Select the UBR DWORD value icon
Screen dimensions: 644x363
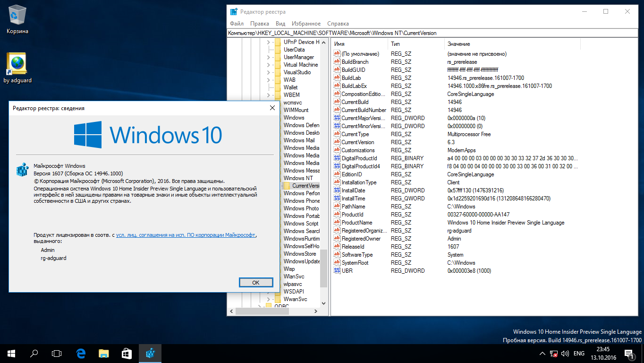click(337, 271)
